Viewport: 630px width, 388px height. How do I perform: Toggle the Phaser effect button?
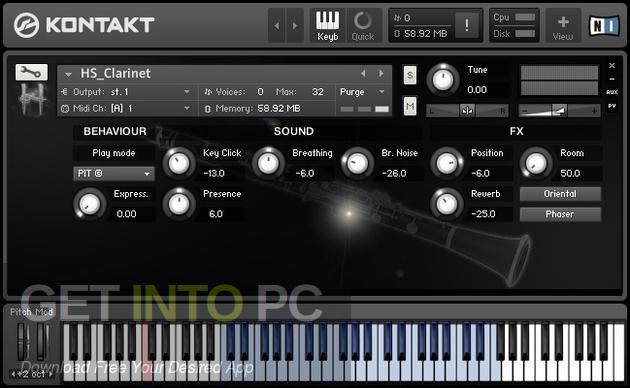pos(560,214)
